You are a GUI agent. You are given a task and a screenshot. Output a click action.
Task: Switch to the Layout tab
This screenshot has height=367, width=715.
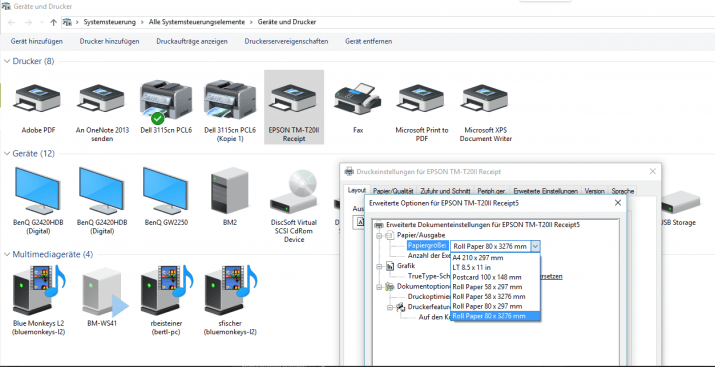tap(357, 190)
